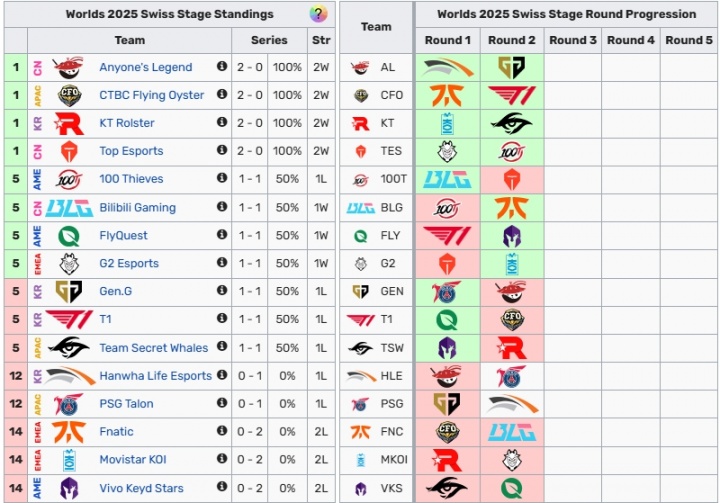The width and height of the screenshot is (720, 503).
Task: Click Bilibili Gaming logo in 100T's Round 1 cell
Action: pyautogui.click(x=447, y=180)
